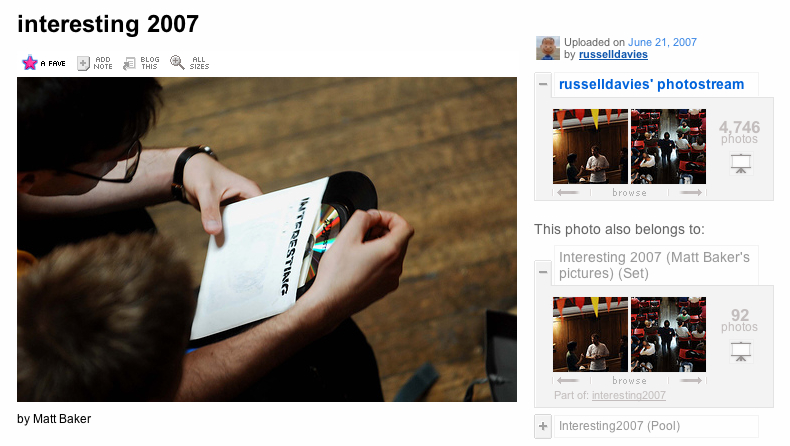Follow the interesting2007 collection link
This screenshot has height=446, width=790.
coord(629,395)
